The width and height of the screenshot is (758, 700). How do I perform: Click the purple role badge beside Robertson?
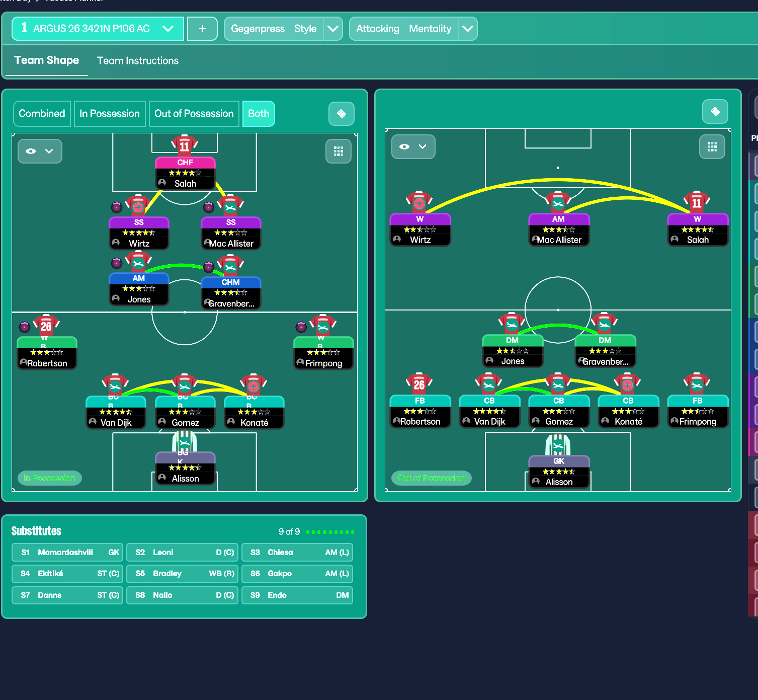pos(25,327)
